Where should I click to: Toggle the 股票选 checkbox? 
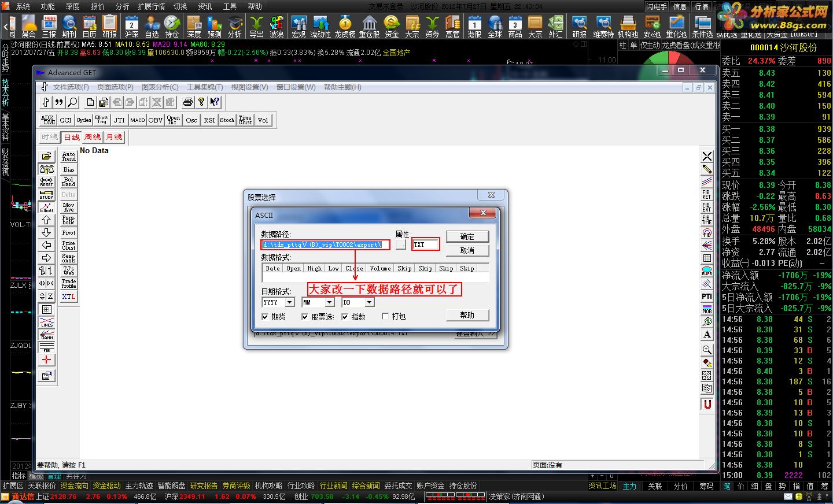point(305,317)
